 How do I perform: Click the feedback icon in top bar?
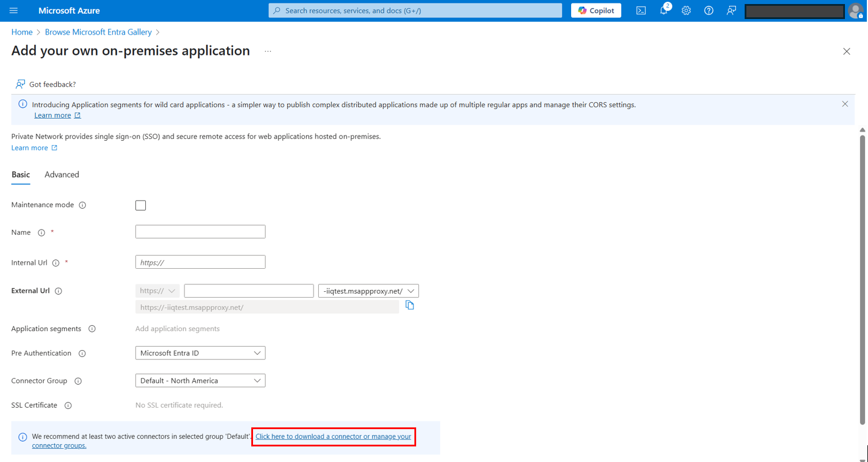(731, 10)
